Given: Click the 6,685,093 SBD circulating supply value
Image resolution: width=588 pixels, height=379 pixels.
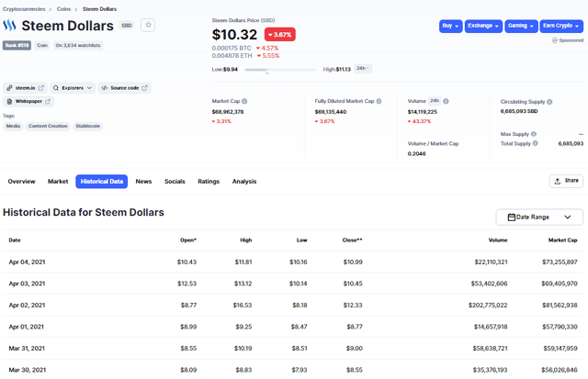Looking at the screenshot, I should [519, 111].
